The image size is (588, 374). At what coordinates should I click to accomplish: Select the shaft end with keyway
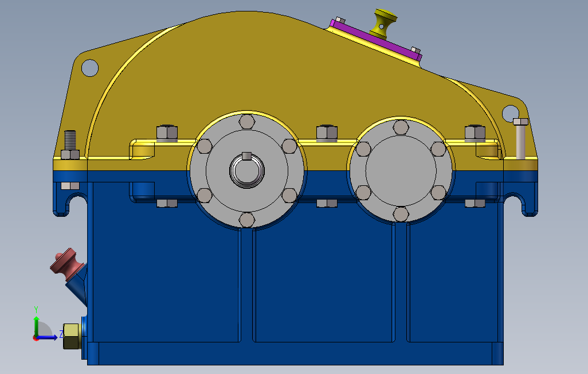point(247,171)
